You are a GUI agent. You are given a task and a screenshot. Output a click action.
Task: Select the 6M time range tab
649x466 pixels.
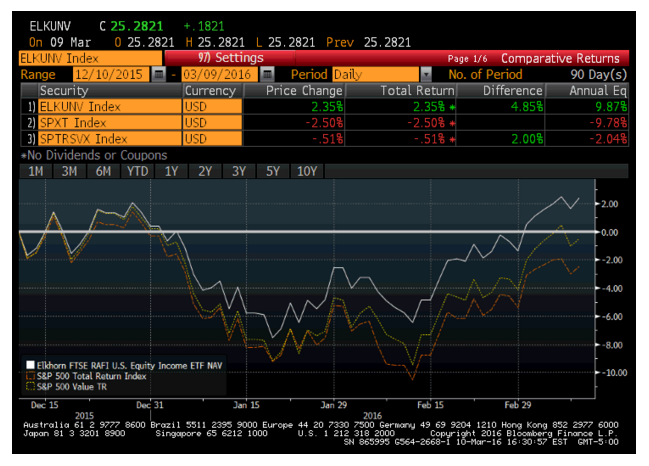point(102,171)
